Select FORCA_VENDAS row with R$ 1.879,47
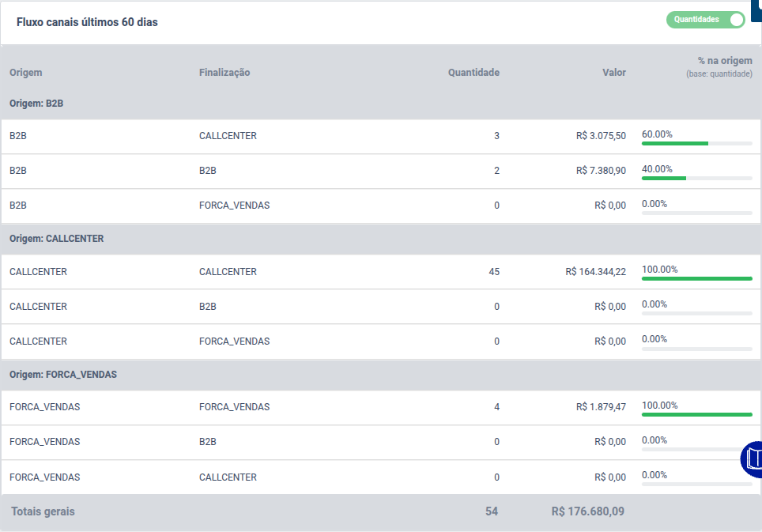The height and width of the screenshot is (532, 762). [x=381, y=408]
